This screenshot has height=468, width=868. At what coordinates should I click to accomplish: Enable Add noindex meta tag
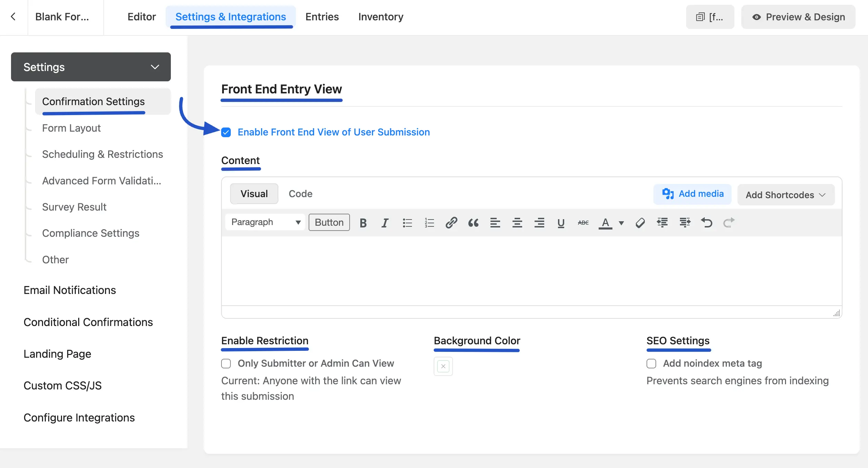(651, 364)
